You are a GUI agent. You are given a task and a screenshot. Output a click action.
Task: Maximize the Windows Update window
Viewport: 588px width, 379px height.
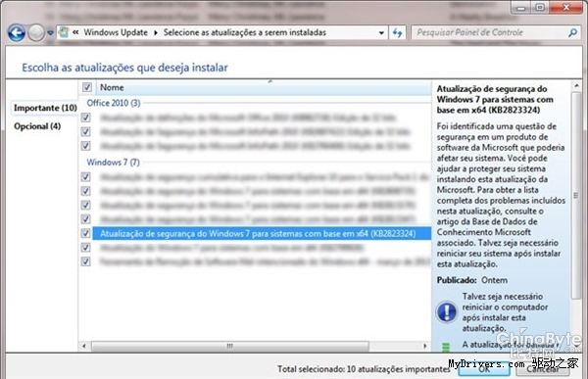click(540, 8)
